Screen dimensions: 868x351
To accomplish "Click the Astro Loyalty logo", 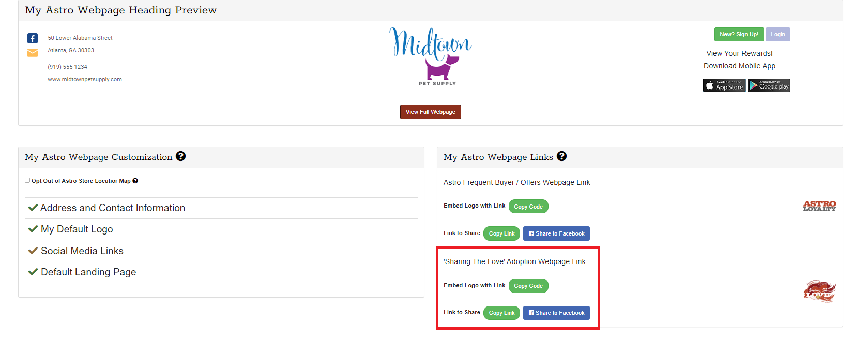I will coord(819,206).
